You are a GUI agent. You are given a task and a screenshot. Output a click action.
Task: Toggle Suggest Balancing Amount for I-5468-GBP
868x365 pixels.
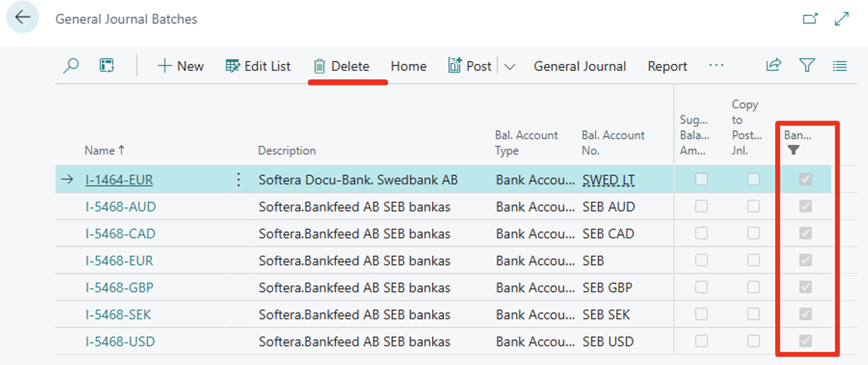click(701, 286)
